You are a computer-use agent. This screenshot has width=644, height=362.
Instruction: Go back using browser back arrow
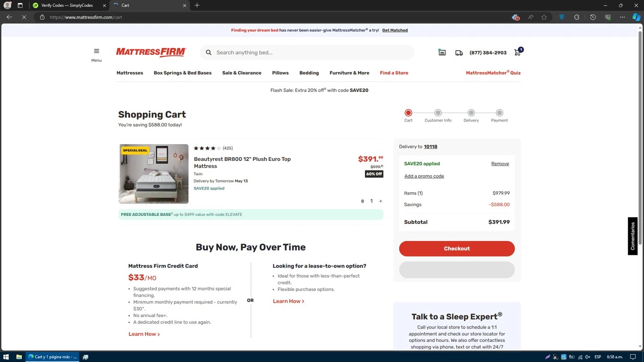9,17
